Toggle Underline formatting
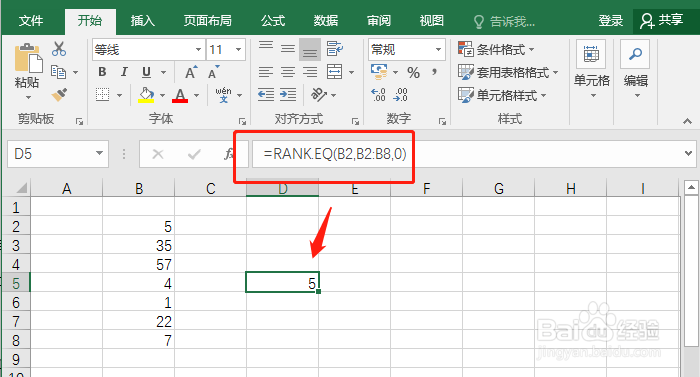700x377 pixels. click(x=146, y=72)
